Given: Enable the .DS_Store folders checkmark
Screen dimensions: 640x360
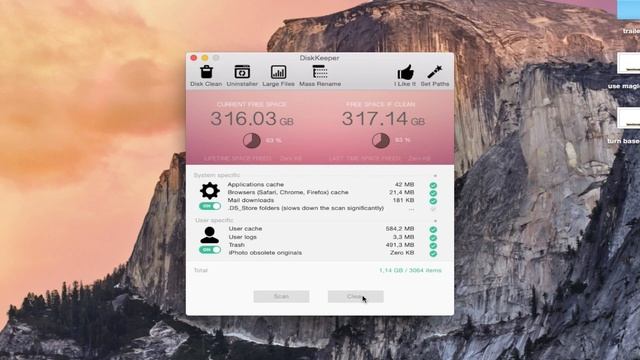Looking at the screenshot, I should (433, 209).
